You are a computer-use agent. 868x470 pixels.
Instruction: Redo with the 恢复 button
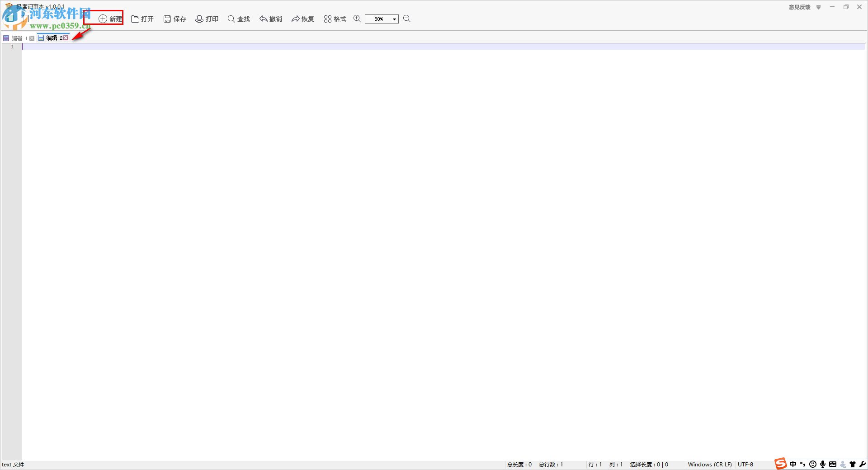pyautogui.click(x=303, y=19)
